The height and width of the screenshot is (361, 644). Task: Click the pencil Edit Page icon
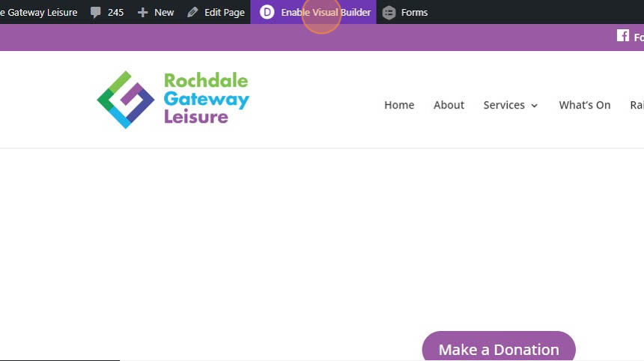(x=192, y=12)
